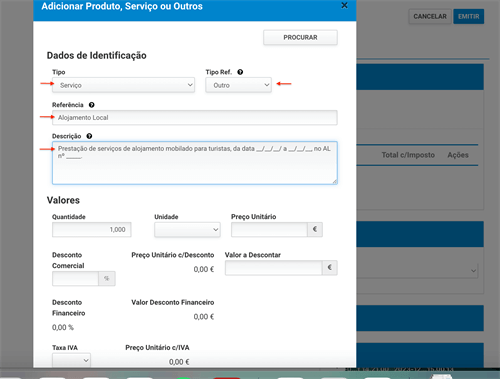
Task: Open the Tipo Ref. dropdown showing Outro
Action: (238, 85)
